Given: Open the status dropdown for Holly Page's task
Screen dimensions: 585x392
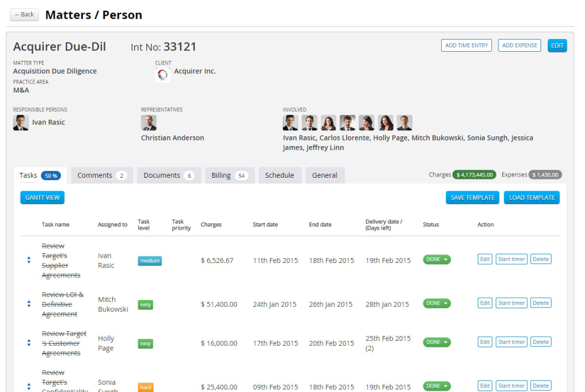Looking at the screenshot, I should 436,342.
